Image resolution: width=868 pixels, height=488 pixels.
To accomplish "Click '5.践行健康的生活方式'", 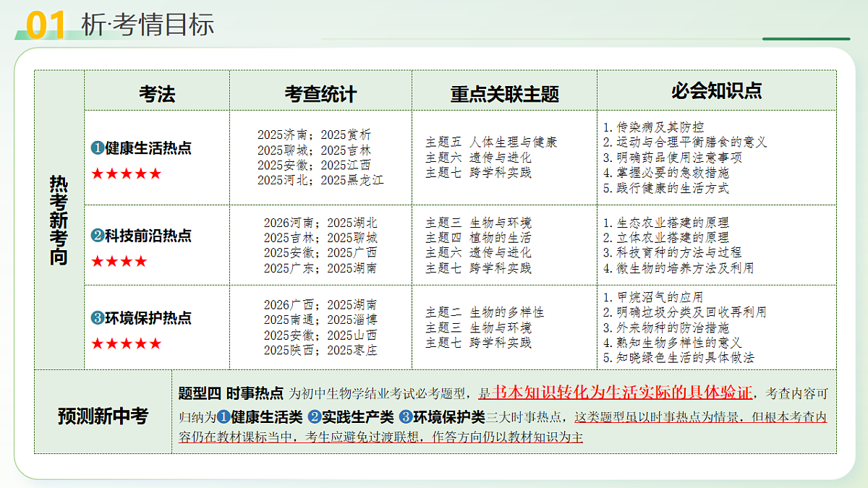I will click(666, 188).
